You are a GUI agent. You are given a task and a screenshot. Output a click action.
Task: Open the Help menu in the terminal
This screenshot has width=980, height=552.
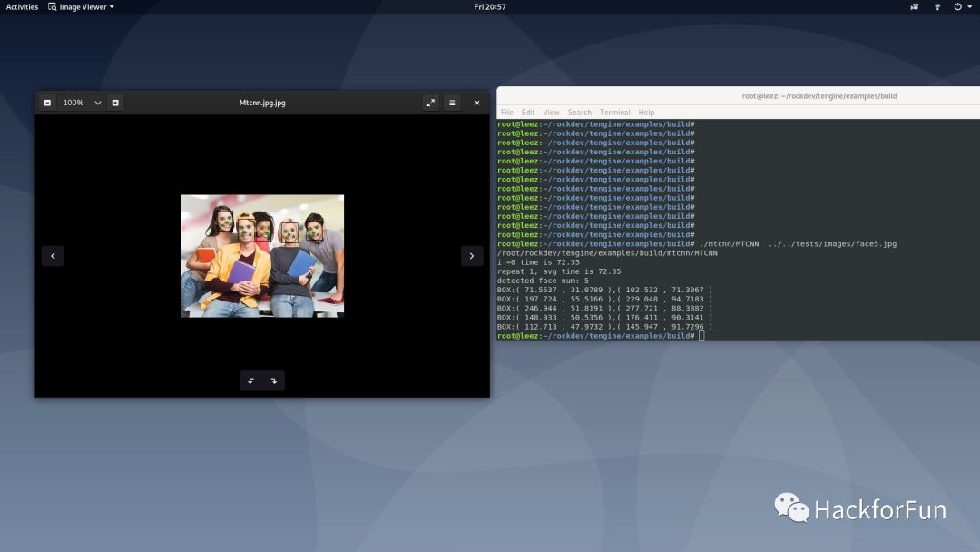click(646, 113)
